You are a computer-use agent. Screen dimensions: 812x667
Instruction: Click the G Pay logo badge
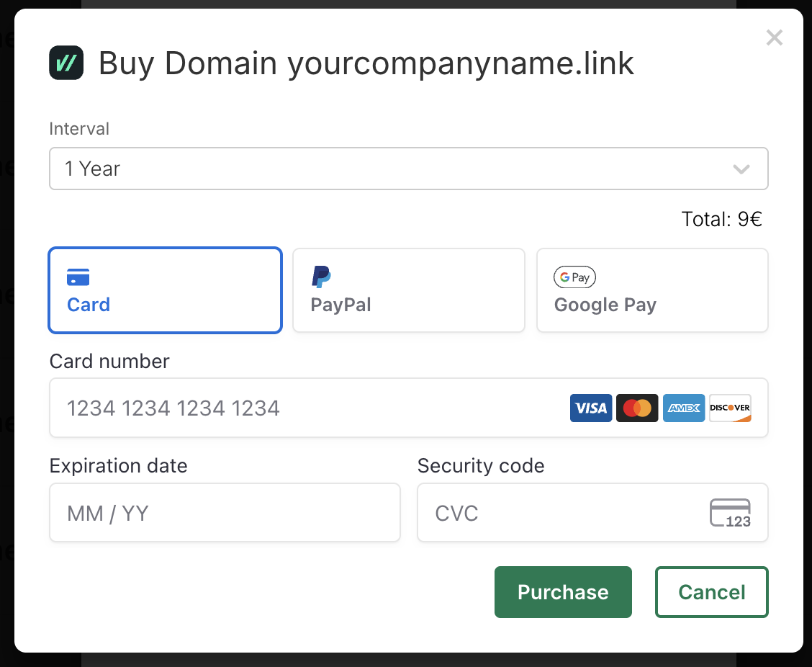[574, 277]
